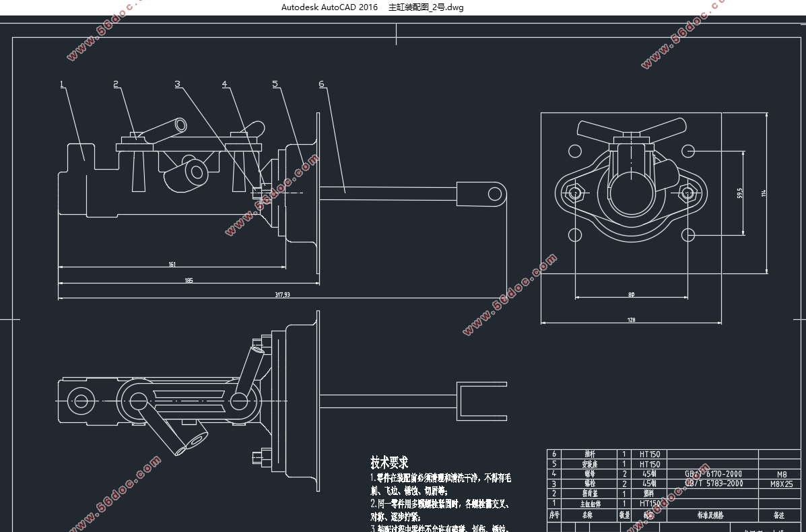Click the GB/T 5783-2000 standard cell
This screenshot has width=806, height=532.
(714, 483)
